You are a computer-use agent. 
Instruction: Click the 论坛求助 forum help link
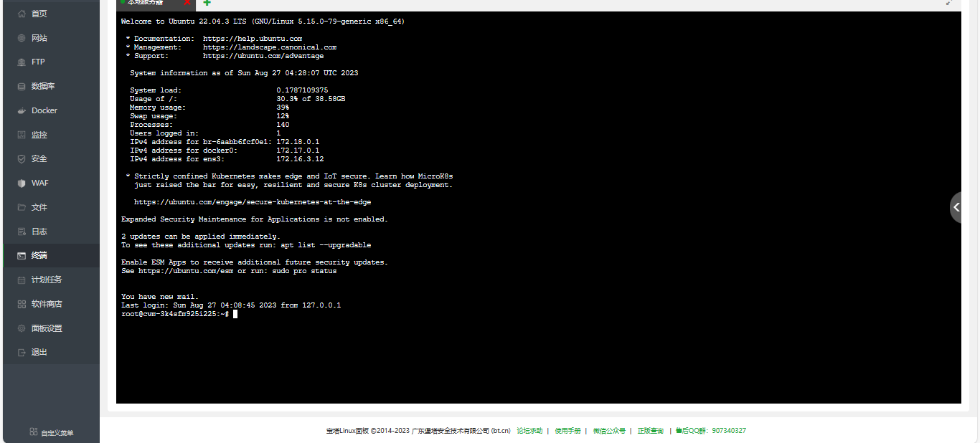click(x=529, y=431)
